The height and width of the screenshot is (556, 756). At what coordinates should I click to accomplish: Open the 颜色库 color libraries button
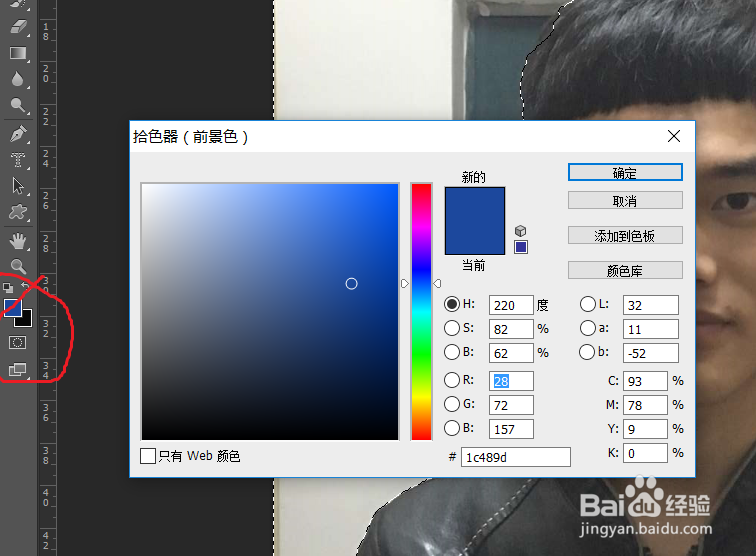coord(625,270)
